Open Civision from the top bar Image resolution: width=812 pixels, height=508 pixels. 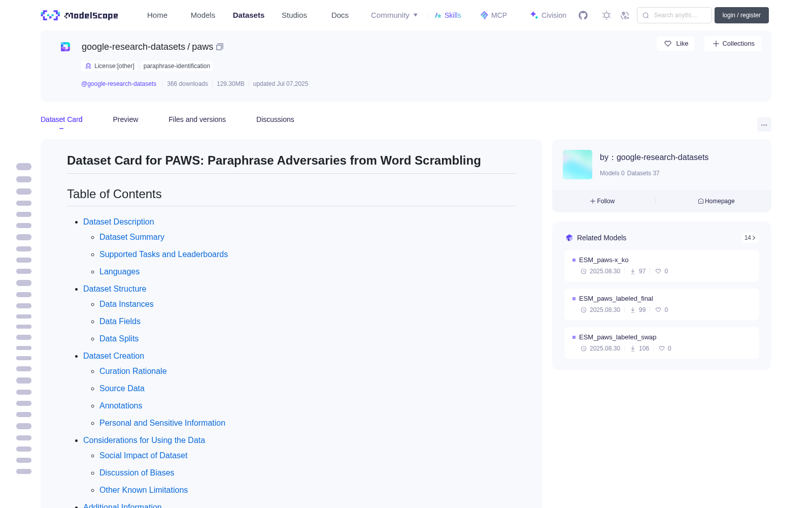tap(548, 15)
